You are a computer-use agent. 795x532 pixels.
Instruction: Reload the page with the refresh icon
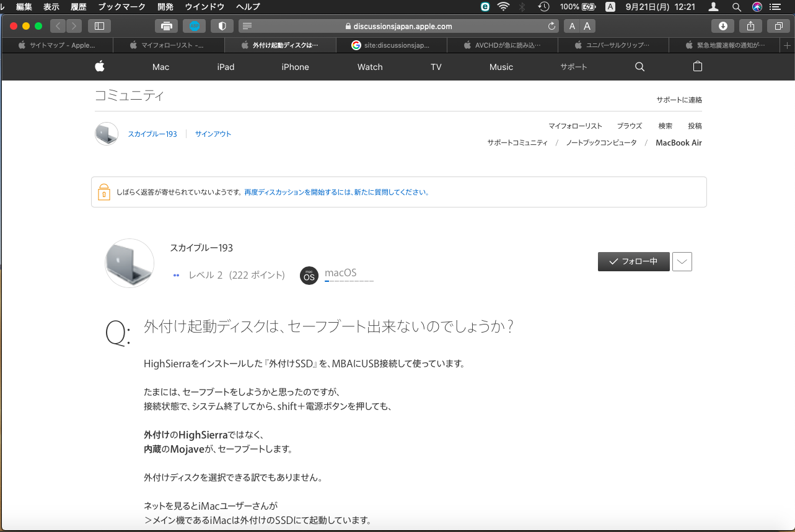pyautogui.click(x=552, y=26)
